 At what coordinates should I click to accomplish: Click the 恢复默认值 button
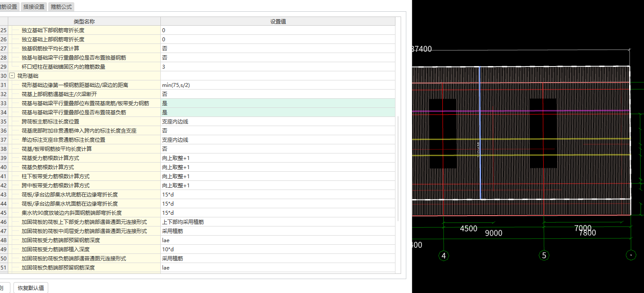coord(31,288)
